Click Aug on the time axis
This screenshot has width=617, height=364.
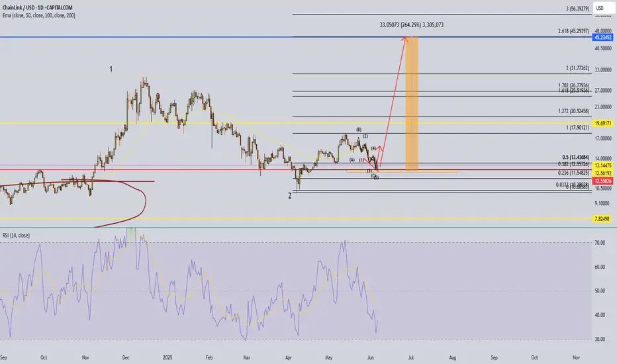click(453, 357)
